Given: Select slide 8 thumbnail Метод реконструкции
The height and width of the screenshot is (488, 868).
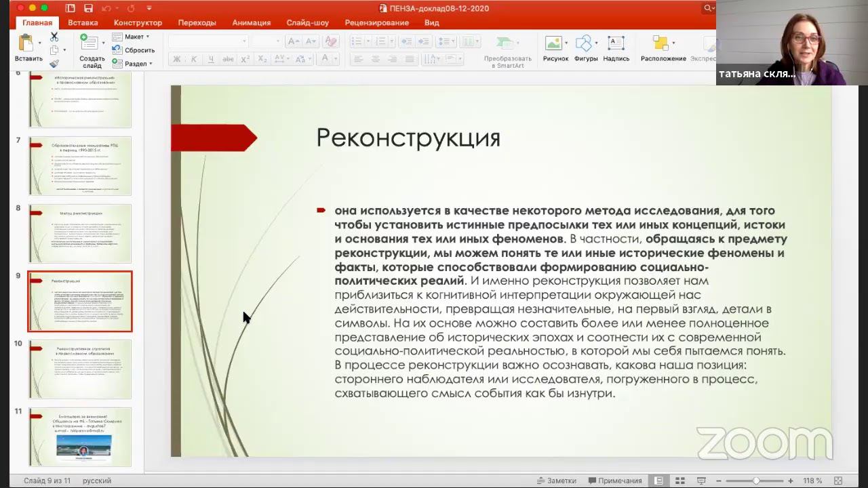Looking at the screenshot, I should pos(80,233).
